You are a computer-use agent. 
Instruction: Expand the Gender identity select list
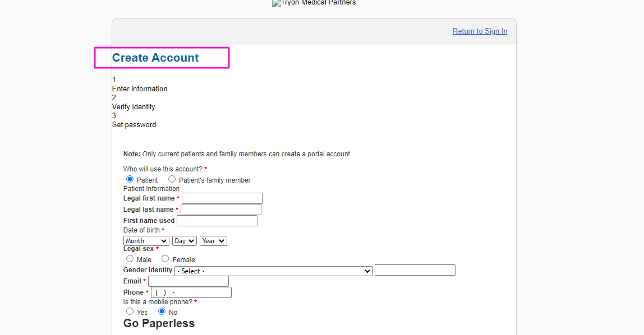pyautogui.click(x=274, y=271)
